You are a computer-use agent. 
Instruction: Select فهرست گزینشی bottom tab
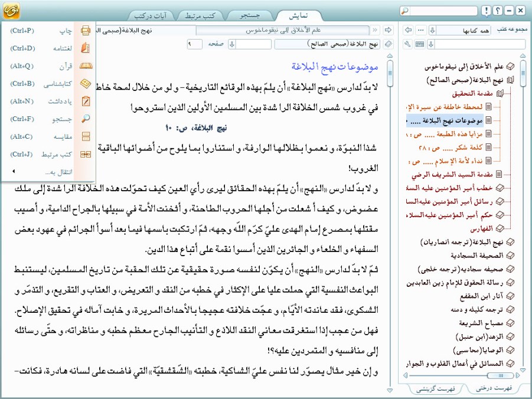point(435,389)
